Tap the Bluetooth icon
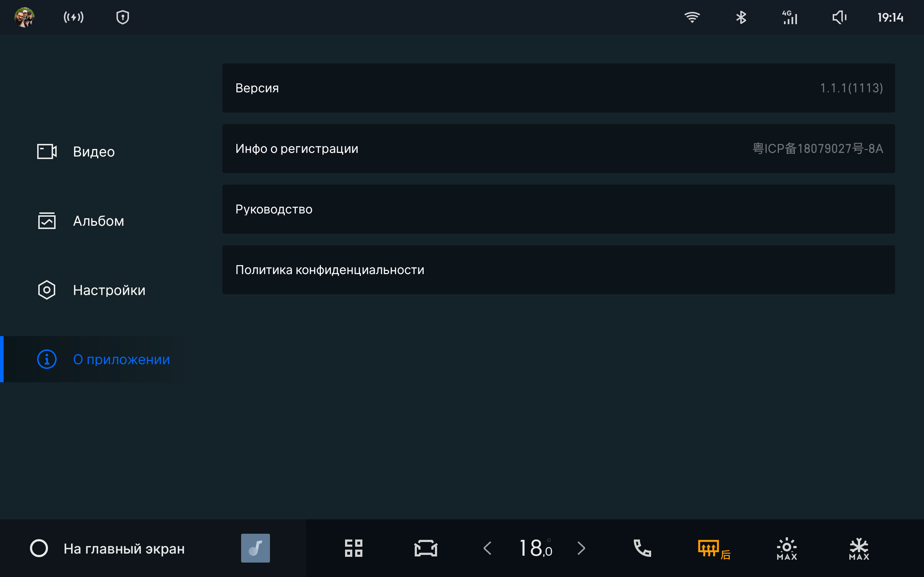This screenshot has height=577, width=924. (x=741, y=17)
